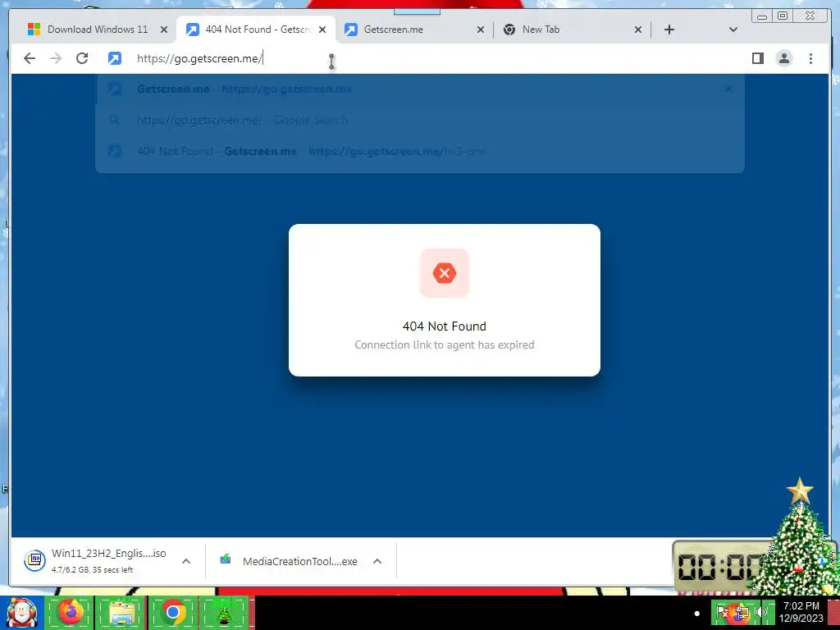Close the Getscreen.me tab

point(481,30)
